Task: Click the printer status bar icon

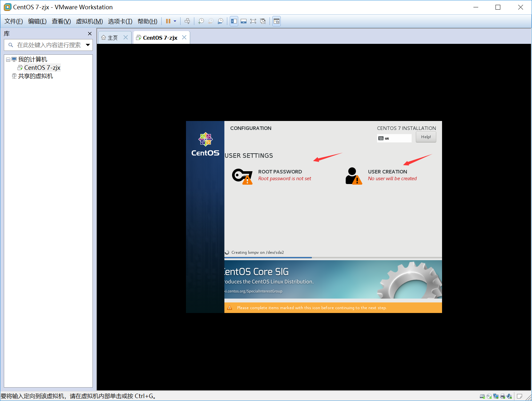Action: point(503,396)
